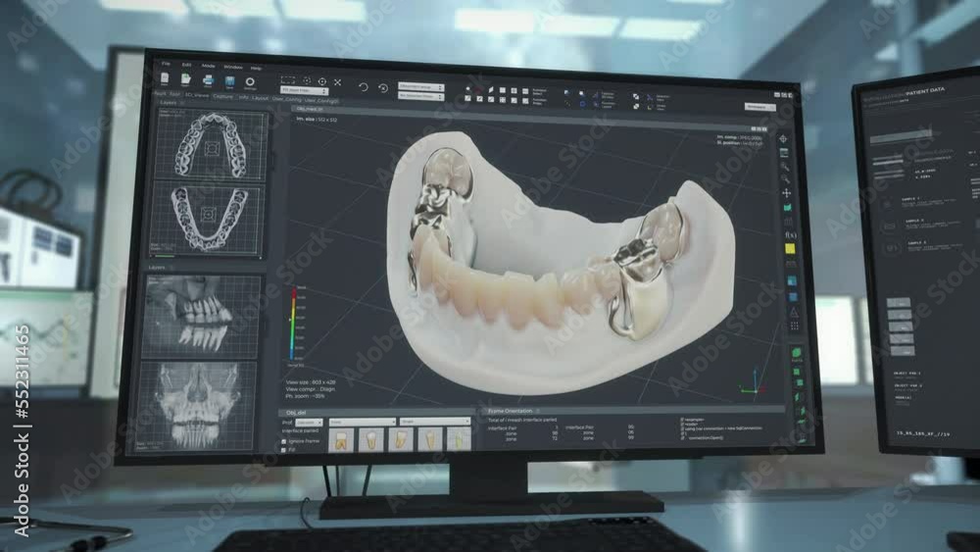Click the expand arrows fit-view icon
The height and width of the screenshot is (552, 980).
pos(337,82)
